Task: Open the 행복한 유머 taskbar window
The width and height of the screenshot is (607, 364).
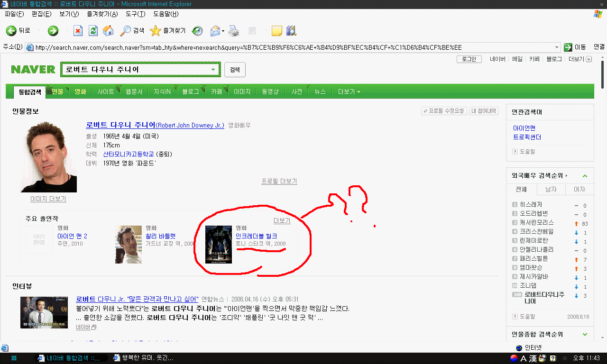Action: (142, 358)
